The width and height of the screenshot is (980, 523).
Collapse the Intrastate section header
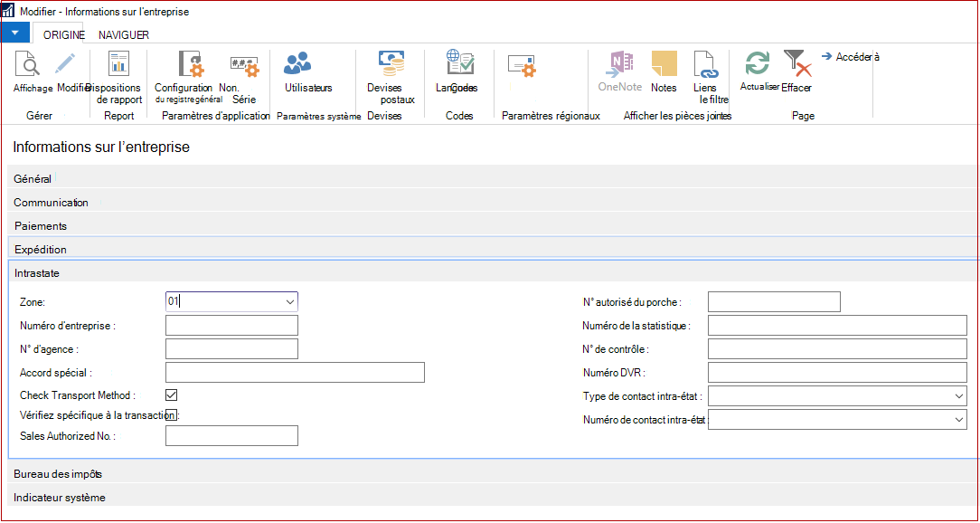point(493,272)
